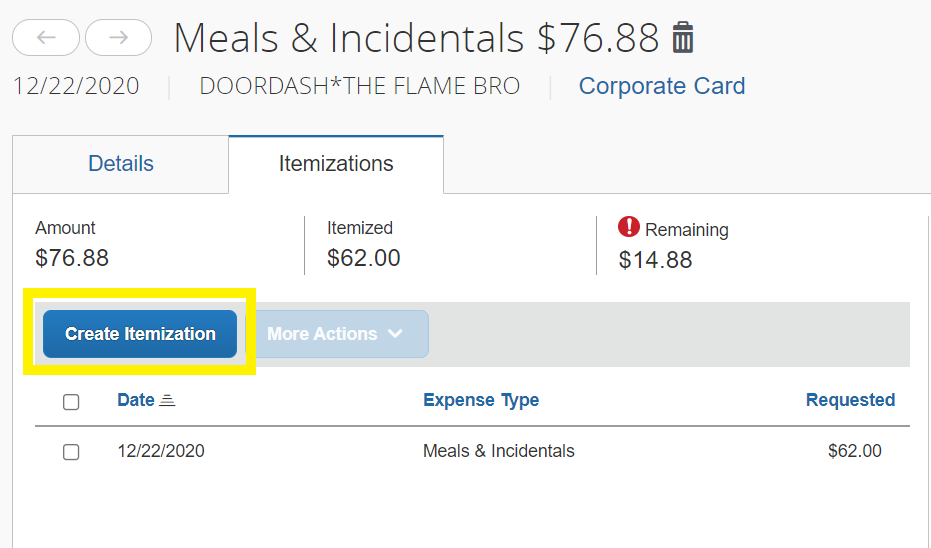Tick the select-all checkbox in the table header

(71, 402)
